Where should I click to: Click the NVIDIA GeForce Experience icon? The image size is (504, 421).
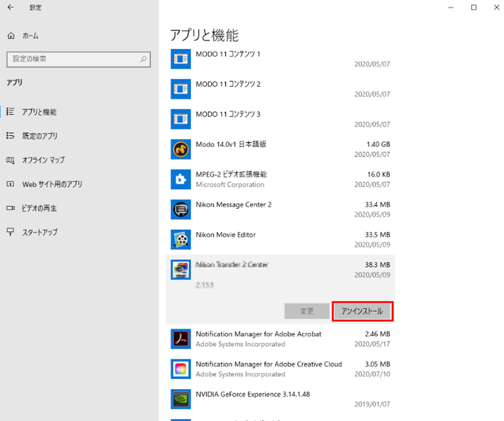181,399
